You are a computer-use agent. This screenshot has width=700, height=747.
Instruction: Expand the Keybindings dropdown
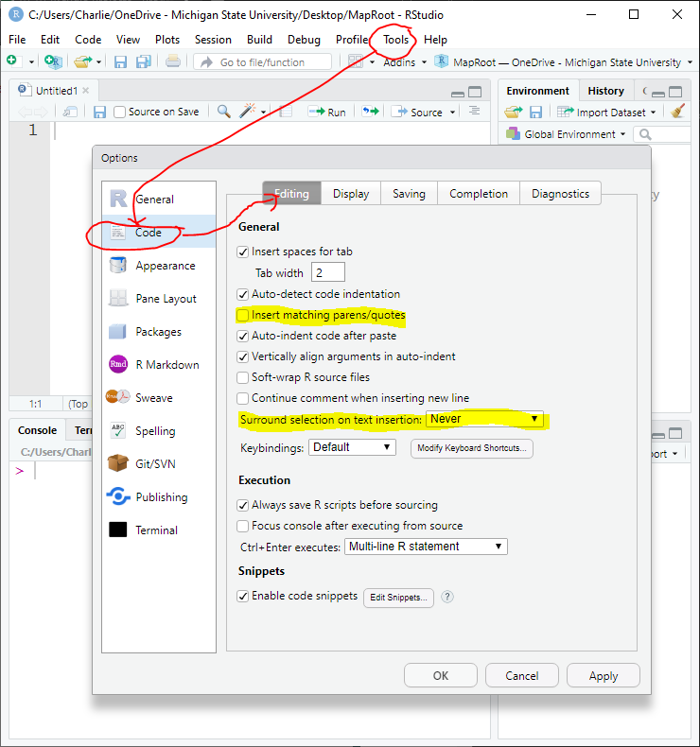352,447
